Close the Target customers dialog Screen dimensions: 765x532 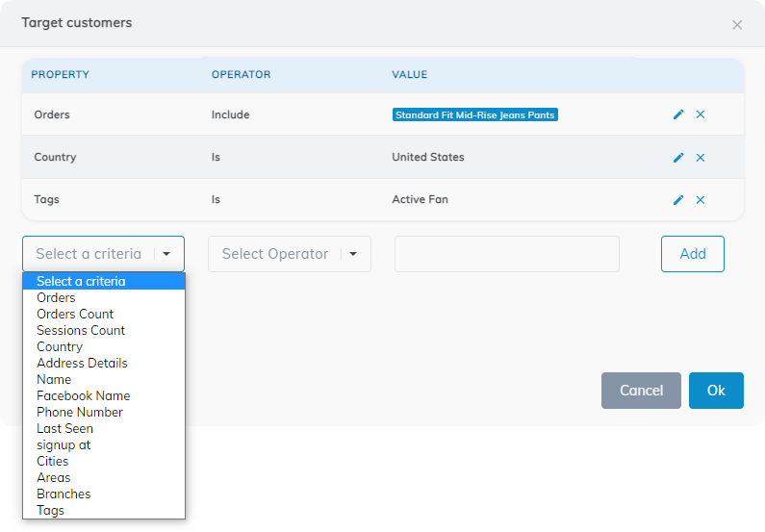pyautogui.click(x=737, y=25)
